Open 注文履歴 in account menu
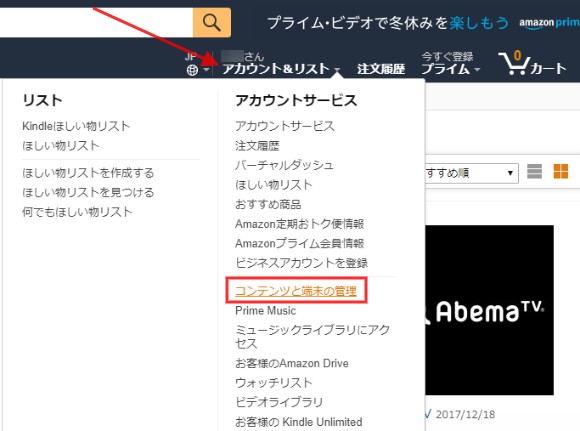This screenshot has height=431, width=580. click(257, 146)
